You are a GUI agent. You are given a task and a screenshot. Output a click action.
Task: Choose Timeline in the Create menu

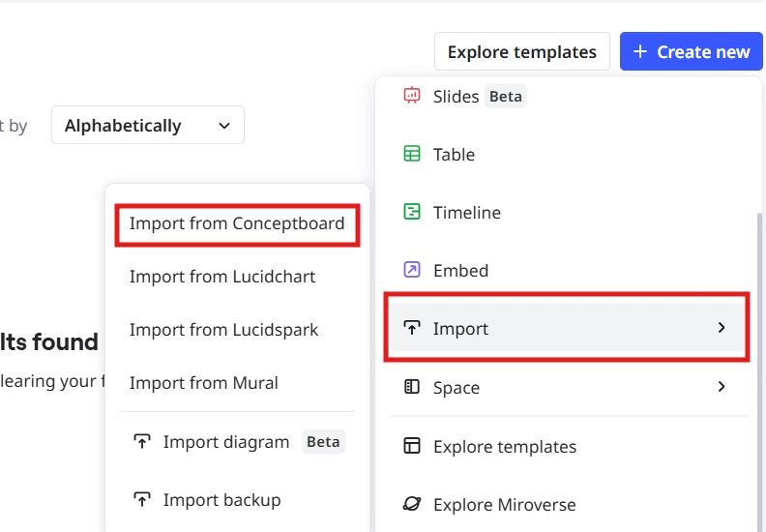coord(567,213)
